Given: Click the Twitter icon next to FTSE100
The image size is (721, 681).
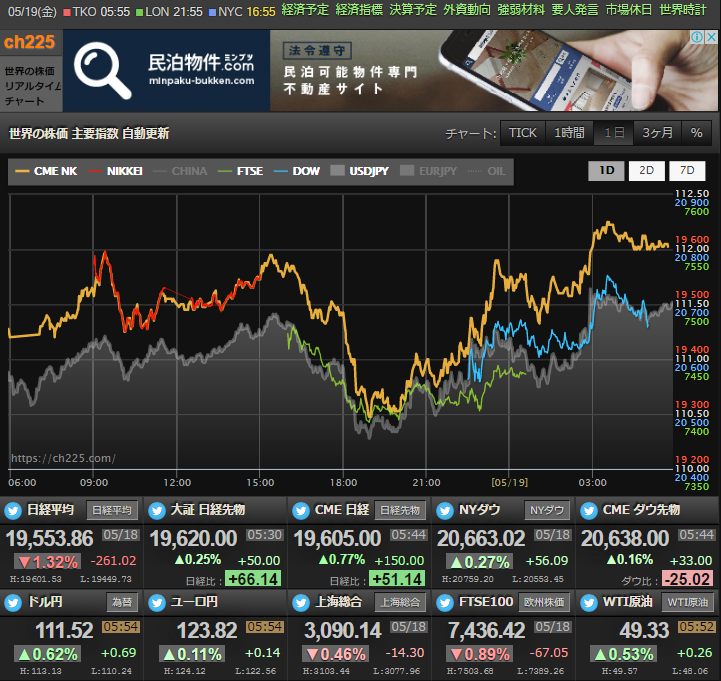Looking at the screenshot, I should [445, 603].
